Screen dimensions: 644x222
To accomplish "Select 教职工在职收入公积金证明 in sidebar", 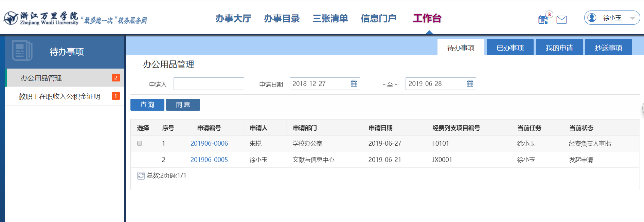I will pyautogui.click(x=59, y=96).
